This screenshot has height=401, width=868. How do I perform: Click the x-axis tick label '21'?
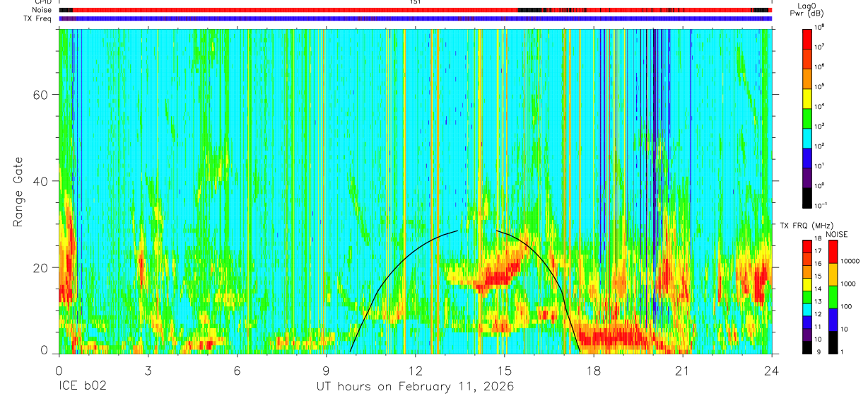click(x=683, y=370)
